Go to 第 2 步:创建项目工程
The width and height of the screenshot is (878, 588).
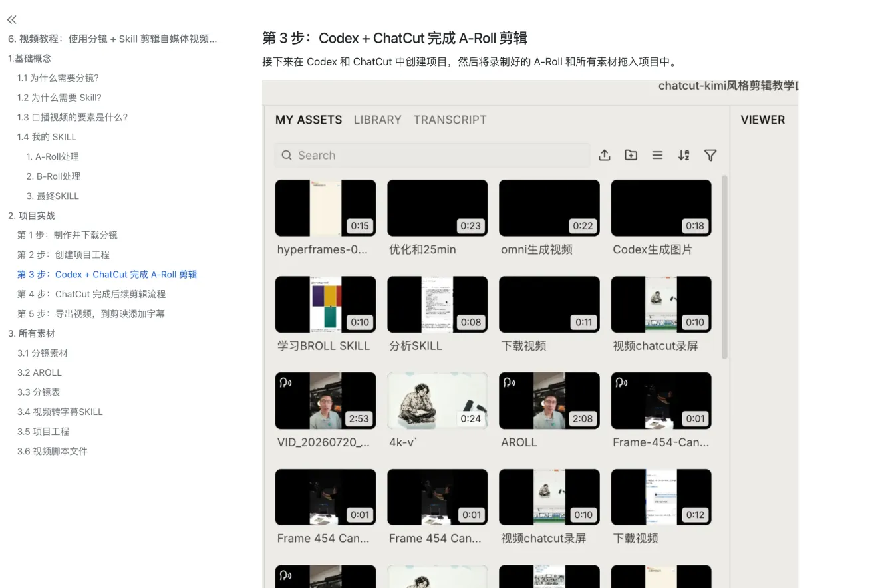pos(63,255)
